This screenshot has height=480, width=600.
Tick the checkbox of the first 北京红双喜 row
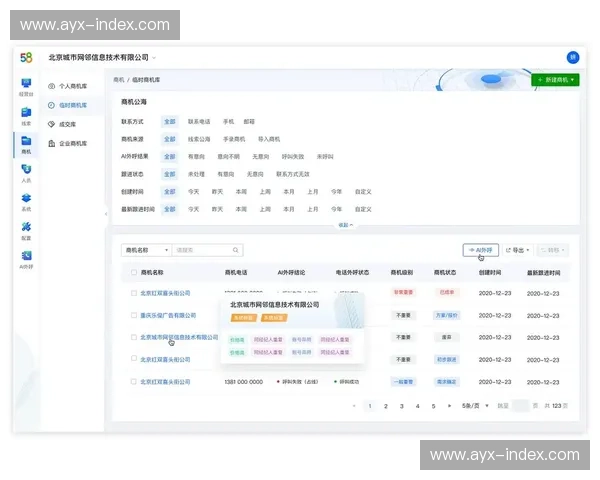click(133, 293)
